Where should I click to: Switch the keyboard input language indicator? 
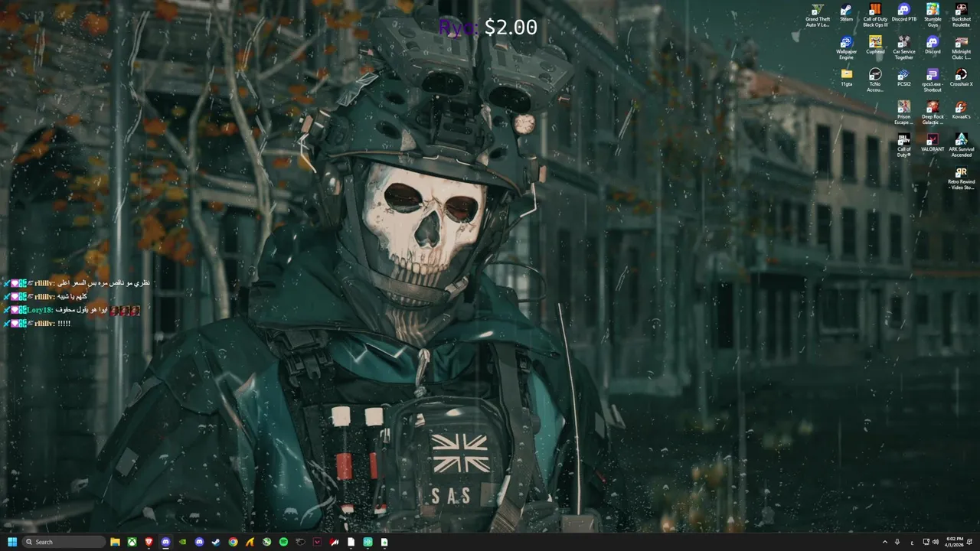pyautogui.click(x=912, y=542)
